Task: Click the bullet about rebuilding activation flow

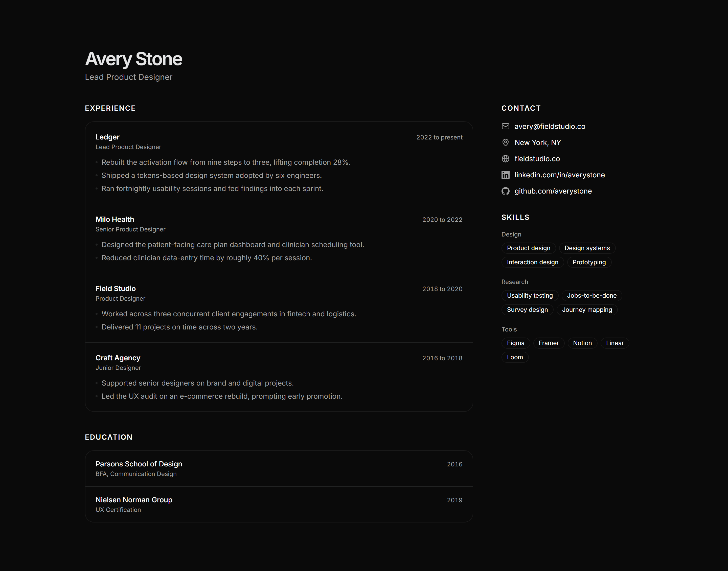Action: point(226,162)
